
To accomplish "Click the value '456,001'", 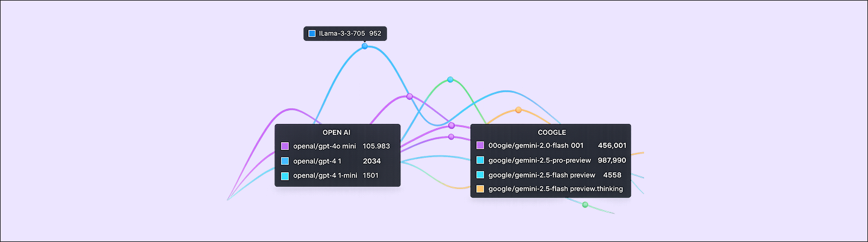I will (x=612, y=145).
